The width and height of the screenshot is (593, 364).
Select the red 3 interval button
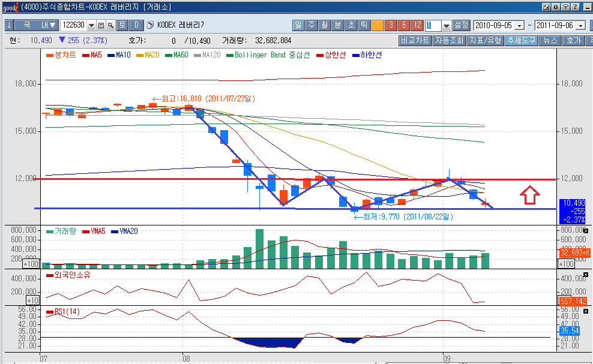[391, 25]
